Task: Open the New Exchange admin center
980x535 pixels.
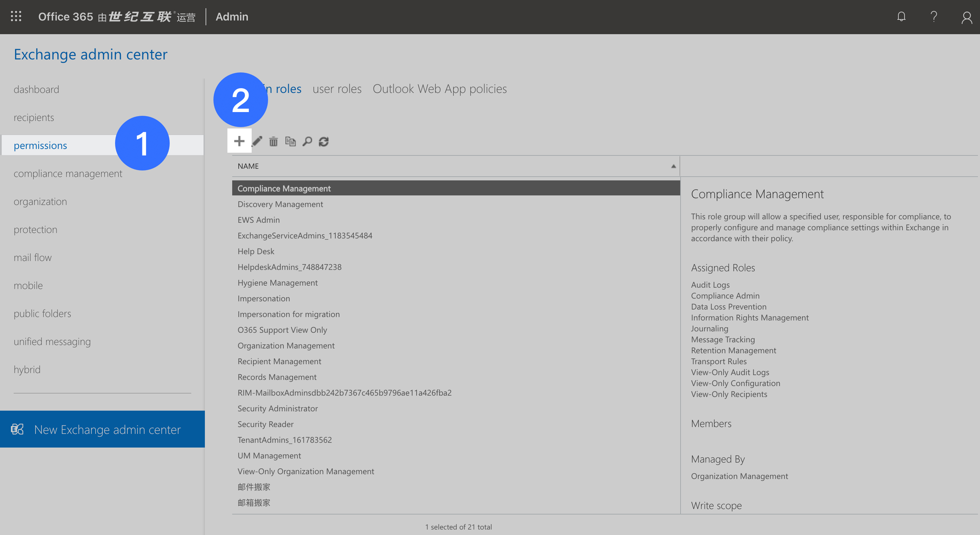Action: pos(107,429)
